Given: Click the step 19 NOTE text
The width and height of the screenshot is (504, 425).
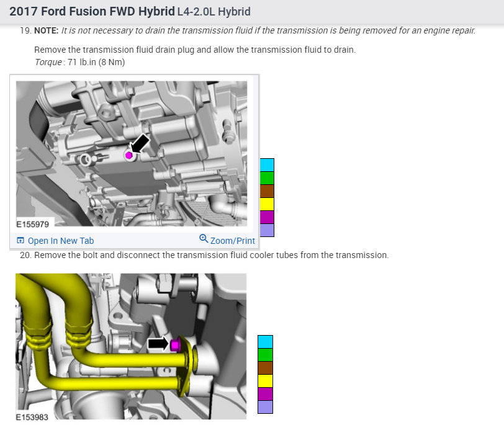Looking at the screenshot, I should 255,30.
